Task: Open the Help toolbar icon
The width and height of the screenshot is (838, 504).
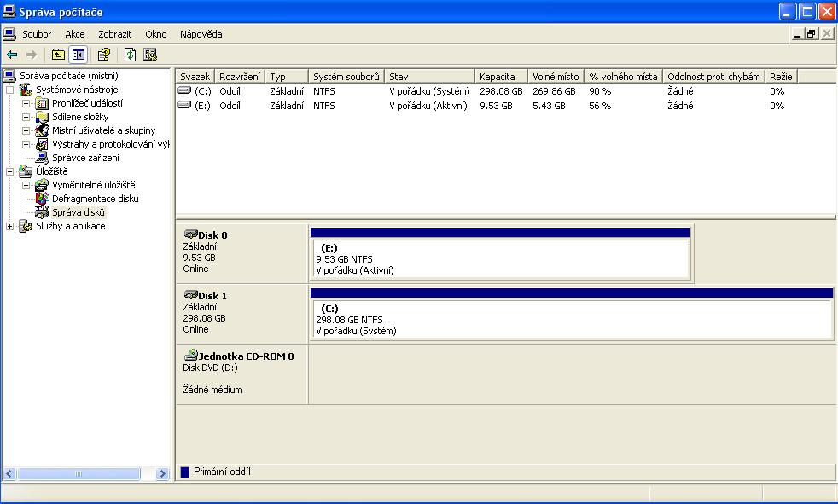Action: [103, 55]
